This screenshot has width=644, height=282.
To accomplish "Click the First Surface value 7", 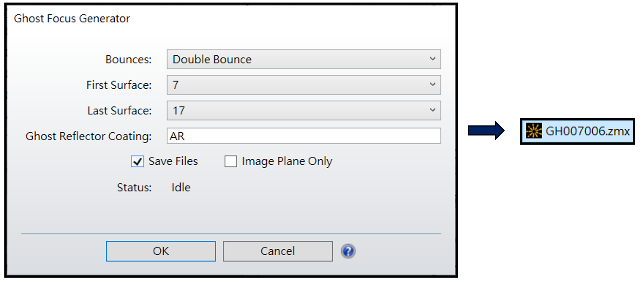I will [x=175, y=85].
